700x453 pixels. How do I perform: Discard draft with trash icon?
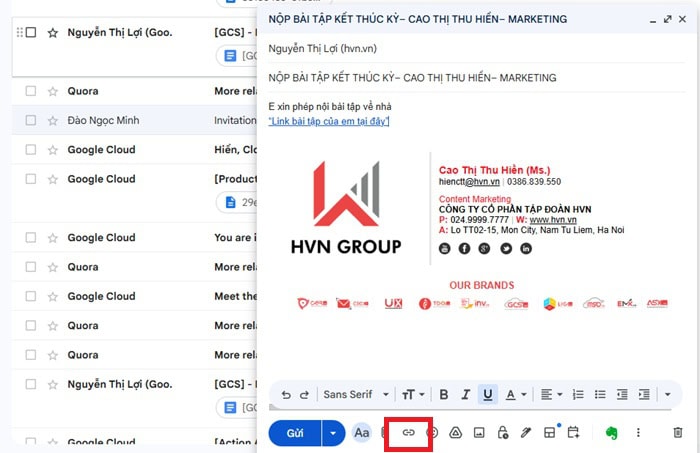pos(677,433)
